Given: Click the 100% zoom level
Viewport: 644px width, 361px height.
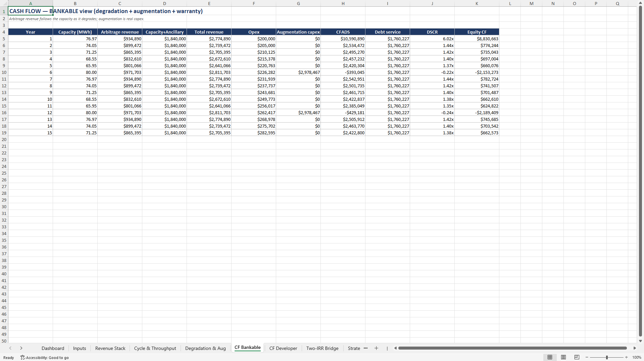Looking at the screenshot, I should [637, 357].
